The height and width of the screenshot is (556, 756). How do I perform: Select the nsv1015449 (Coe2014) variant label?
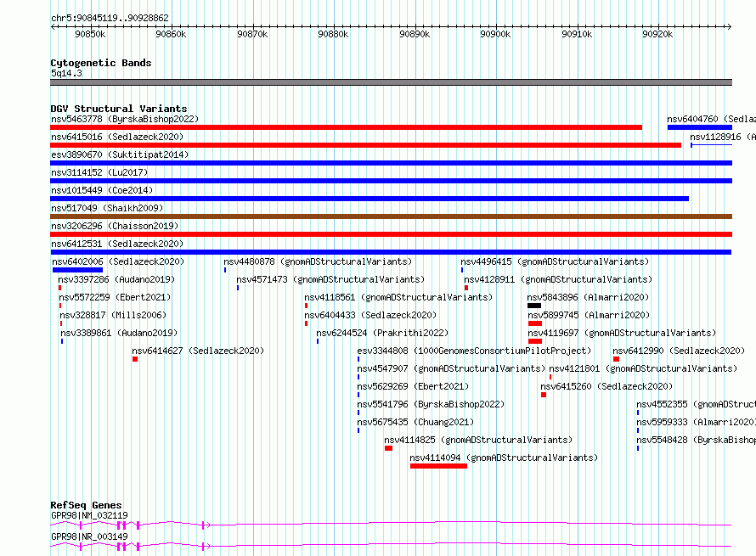click(x=102, y=190)
